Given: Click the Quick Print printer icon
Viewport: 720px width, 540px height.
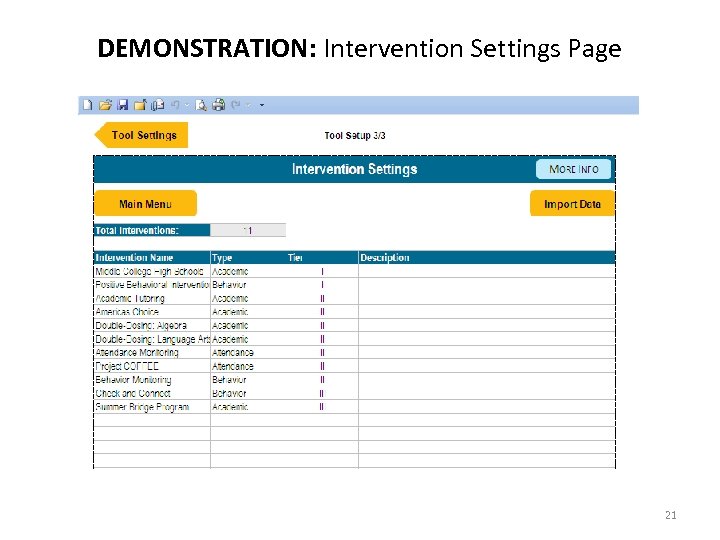Looking at the screenshot, I should (219, 105).
